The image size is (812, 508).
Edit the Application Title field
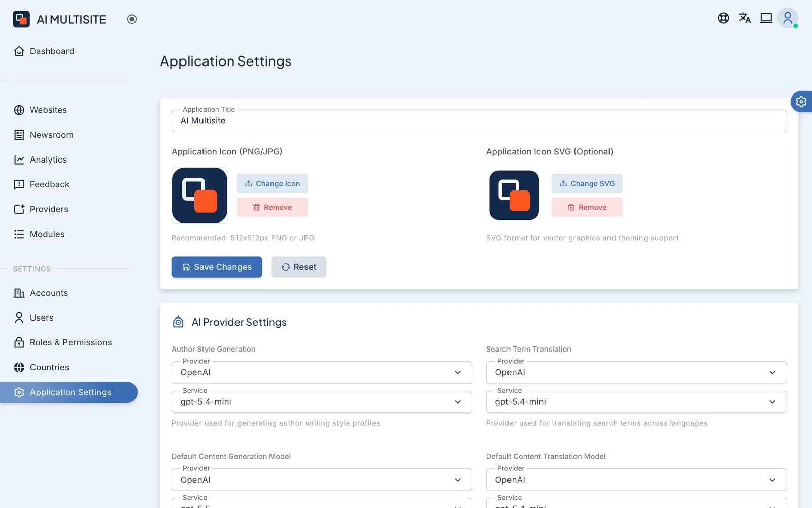[x=479, y=121]
